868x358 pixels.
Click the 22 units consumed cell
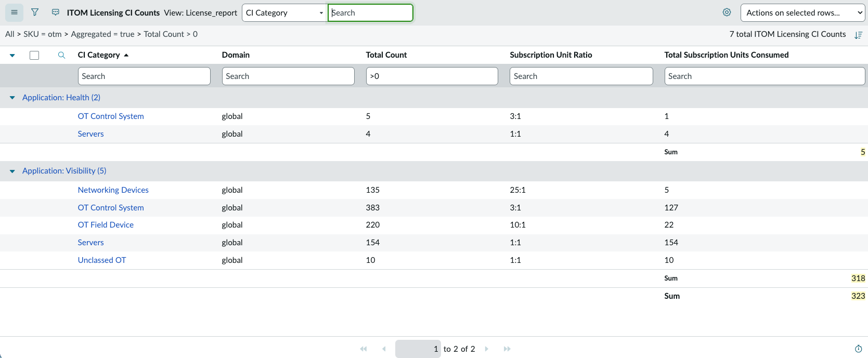[669, 225]
